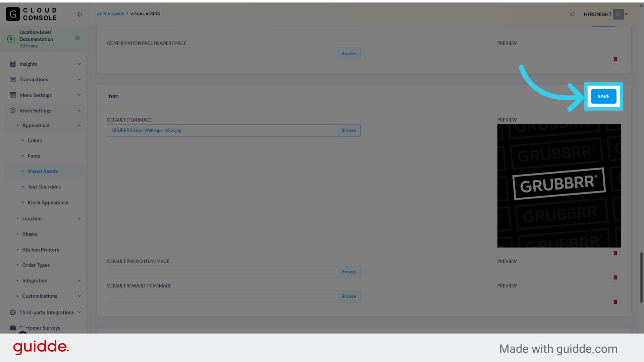Browse for default item image
644x362 pixels.
pos(348,130)
